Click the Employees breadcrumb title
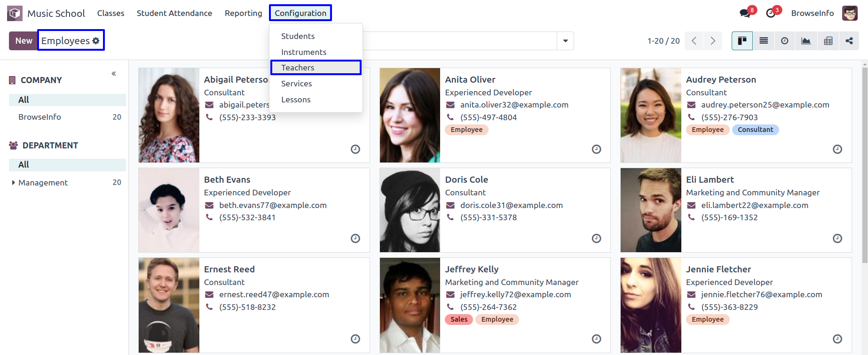The width and height of the screenshot is (868, 355). click(x=65, y=41)
